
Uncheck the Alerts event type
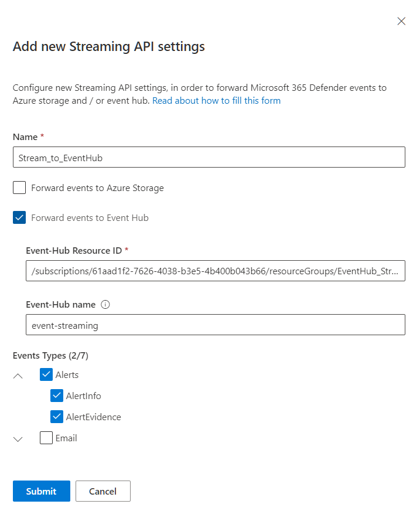46,374
